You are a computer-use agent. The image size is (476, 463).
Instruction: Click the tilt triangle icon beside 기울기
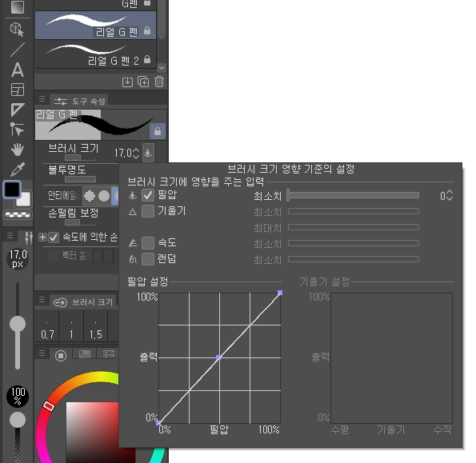coord(132,211)
